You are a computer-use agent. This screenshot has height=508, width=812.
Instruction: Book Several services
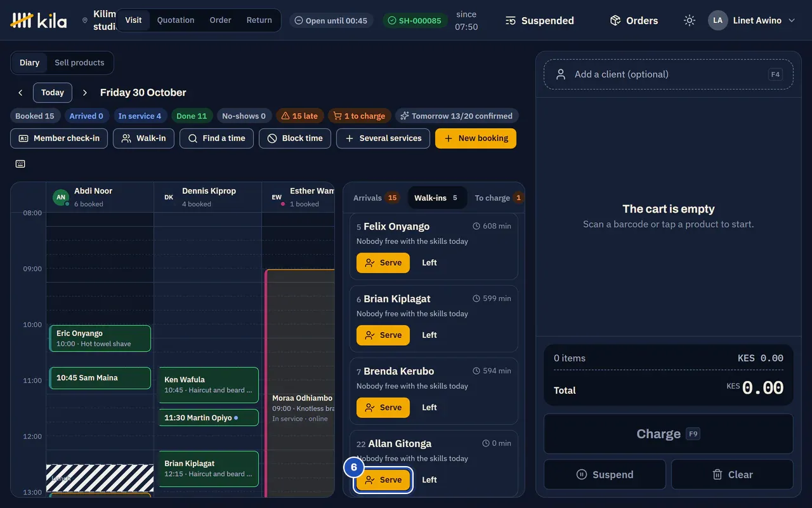[x=383, y=138]
